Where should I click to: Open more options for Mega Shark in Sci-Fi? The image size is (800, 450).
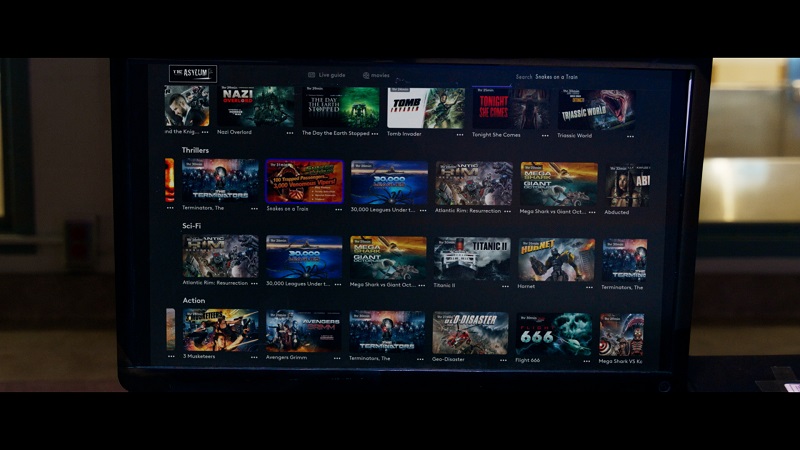pos(421,285)
